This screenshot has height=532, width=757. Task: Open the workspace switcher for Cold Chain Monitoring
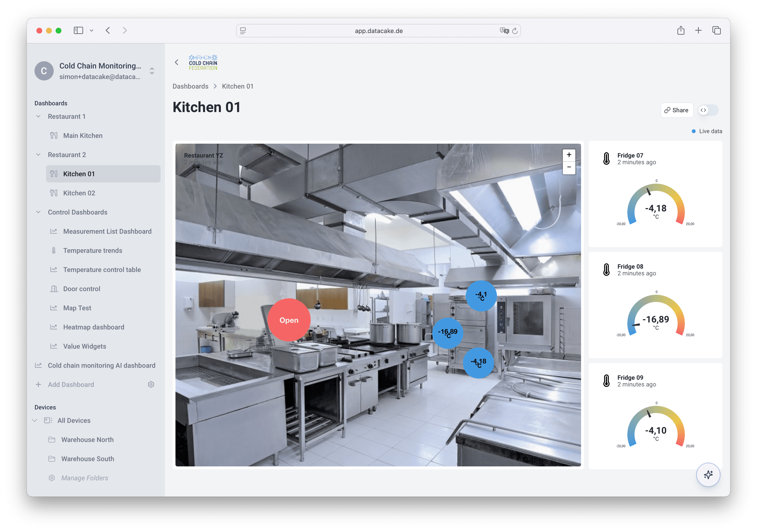[152, 71]
